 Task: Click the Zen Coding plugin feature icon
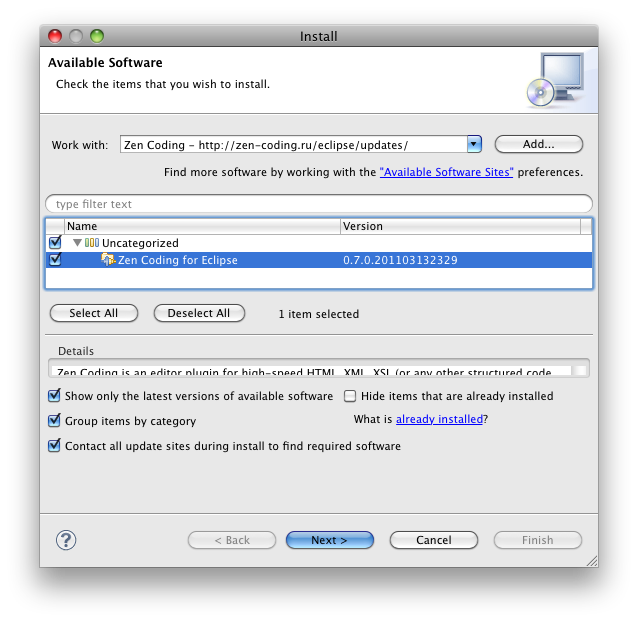(x=108, y=260)
